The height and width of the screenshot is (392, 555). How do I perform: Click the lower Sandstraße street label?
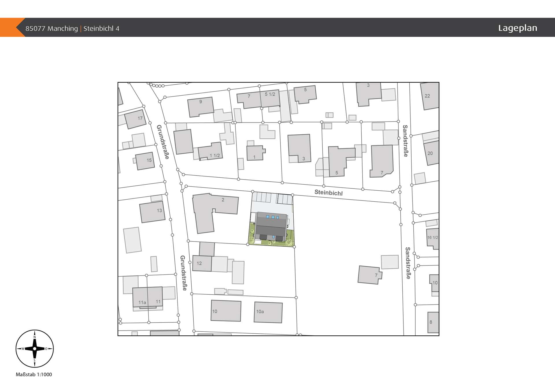(x=408, y=263)
